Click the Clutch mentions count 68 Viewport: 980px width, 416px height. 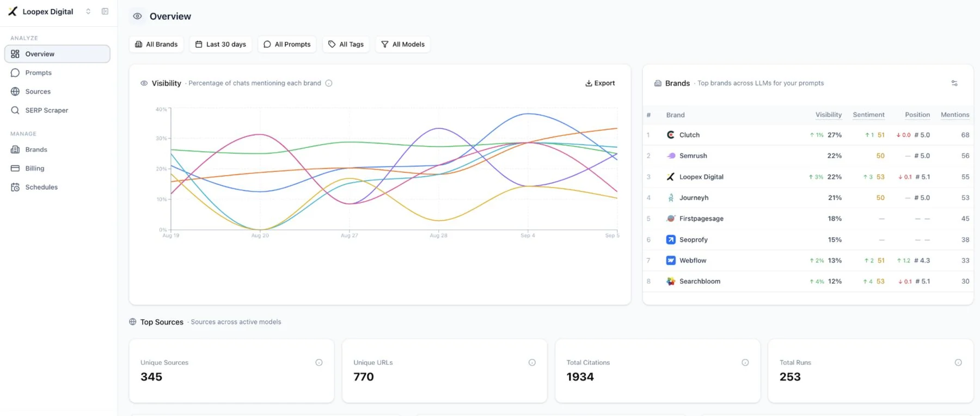965,135
